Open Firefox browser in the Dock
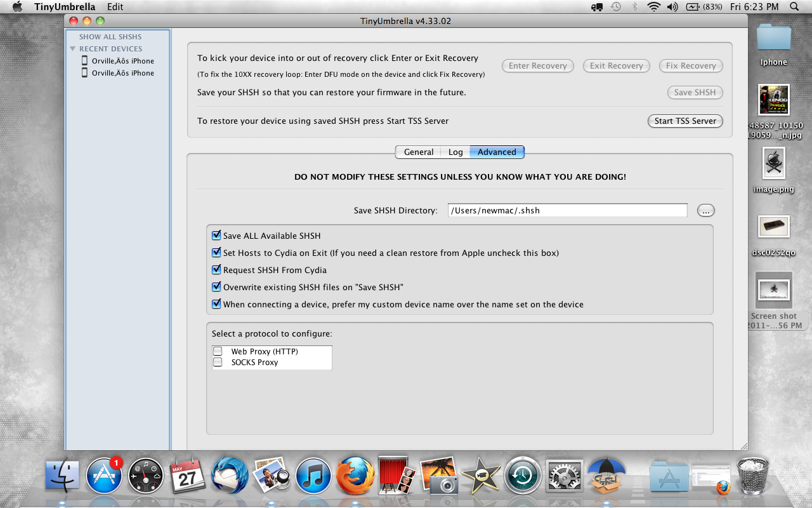 click(x=355, y=476)
